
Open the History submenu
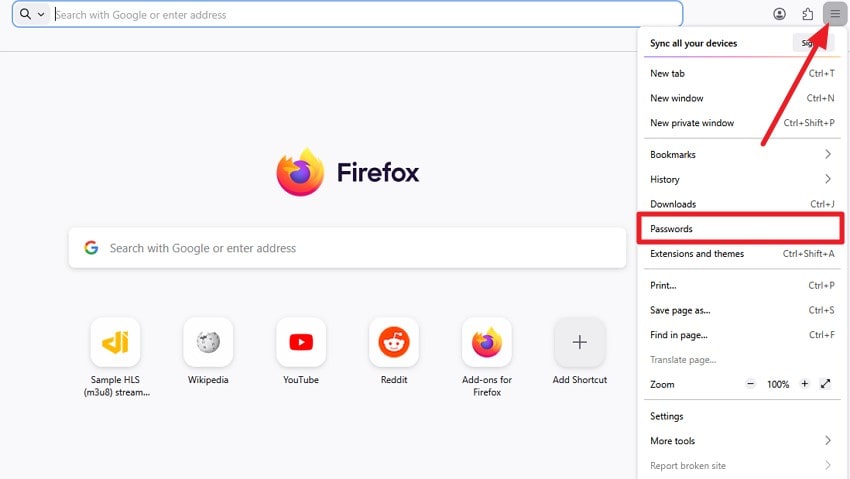pyautogui.click(x=742, y=179)
